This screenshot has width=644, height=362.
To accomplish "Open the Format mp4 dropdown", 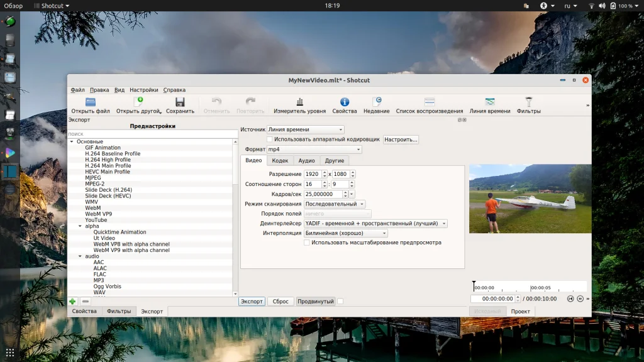I will (x=314, y=150).
